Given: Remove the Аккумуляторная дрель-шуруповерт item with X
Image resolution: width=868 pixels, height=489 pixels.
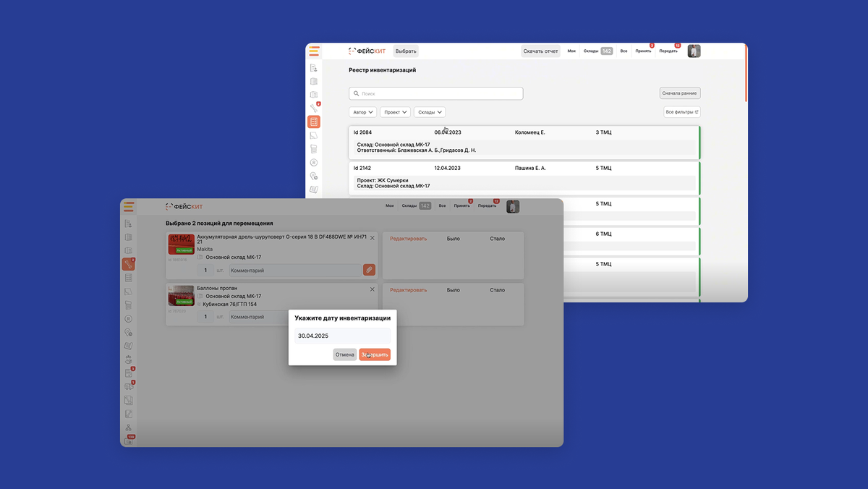Looking at the screenshot, I should (373, 237).
